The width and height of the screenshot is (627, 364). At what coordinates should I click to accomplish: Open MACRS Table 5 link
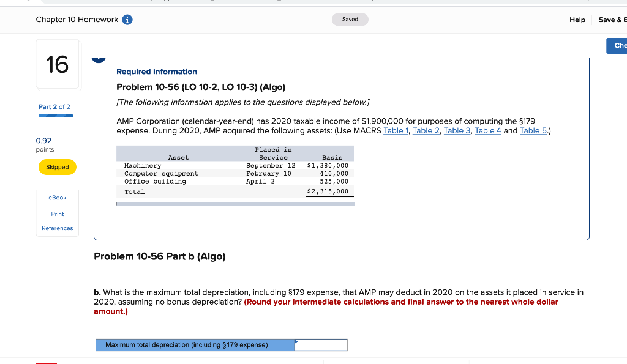[x=533, y=131]
